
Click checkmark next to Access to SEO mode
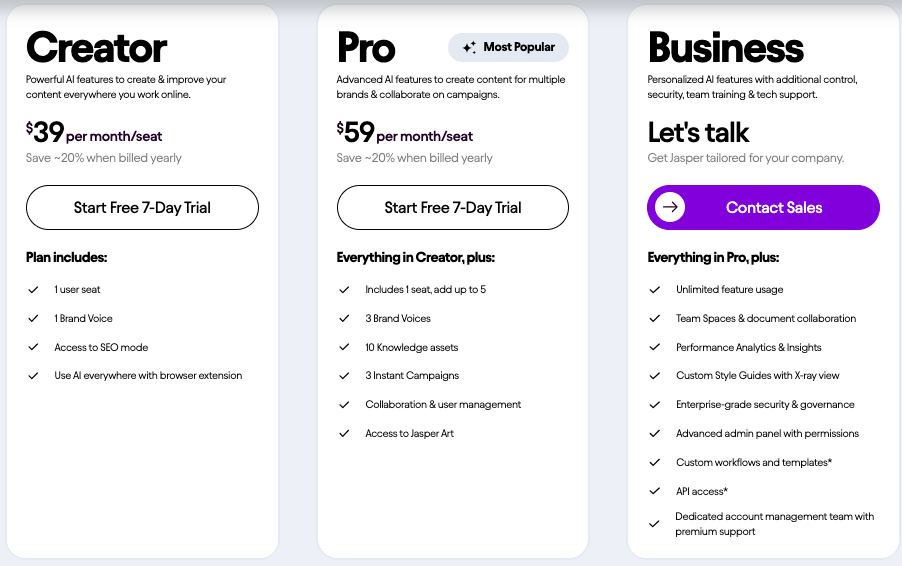click(x=33, y=347)
